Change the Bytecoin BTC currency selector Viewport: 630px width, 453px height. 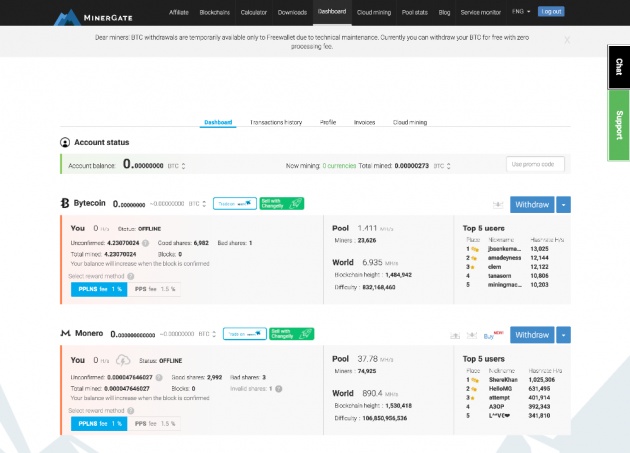point(197,204)
